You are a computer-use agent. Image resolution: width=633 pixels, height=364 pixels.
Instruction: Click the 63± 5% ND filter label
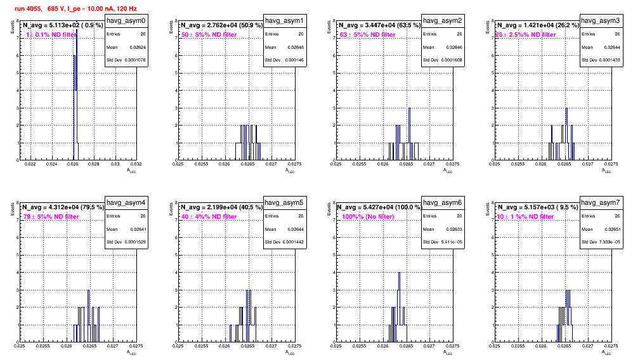(367, 35)
